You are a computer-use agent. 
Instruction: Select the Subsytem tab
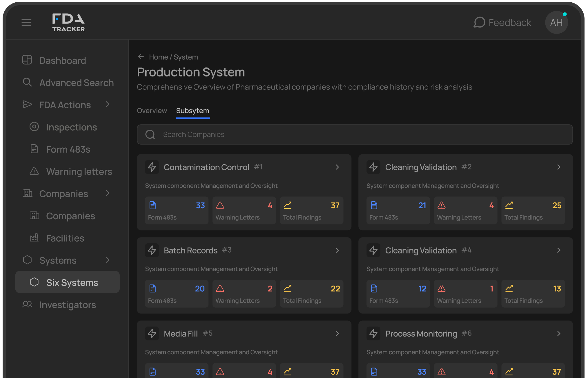point(193,111)
